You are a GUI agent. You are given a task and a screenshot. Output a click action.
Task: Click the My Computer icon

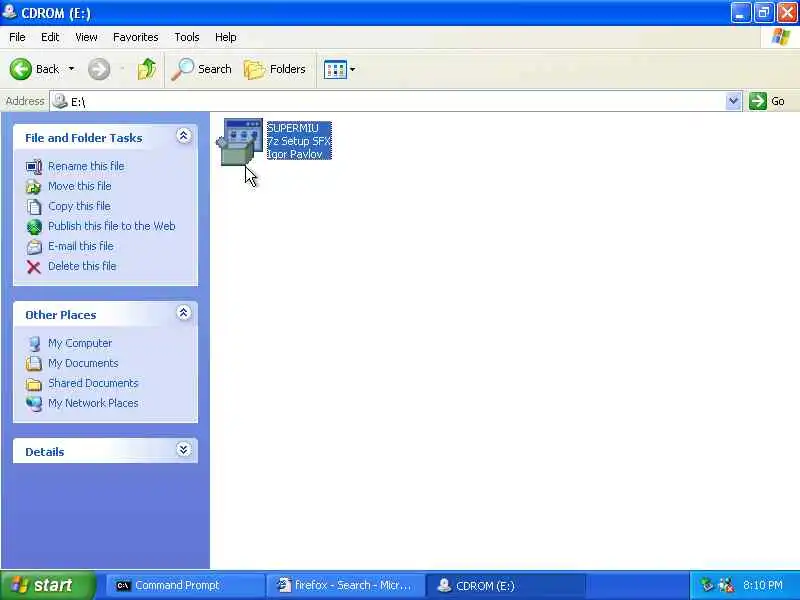(x=34, y=344)
